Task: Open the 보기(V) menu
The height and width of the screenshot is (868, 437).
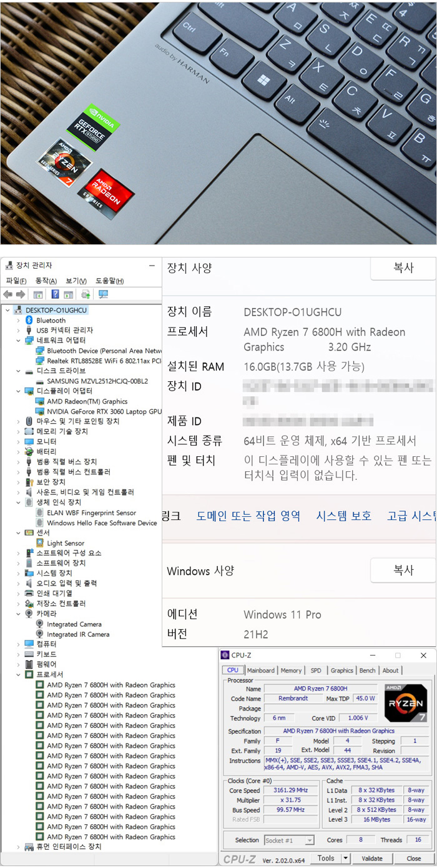Action: (76, 281)
